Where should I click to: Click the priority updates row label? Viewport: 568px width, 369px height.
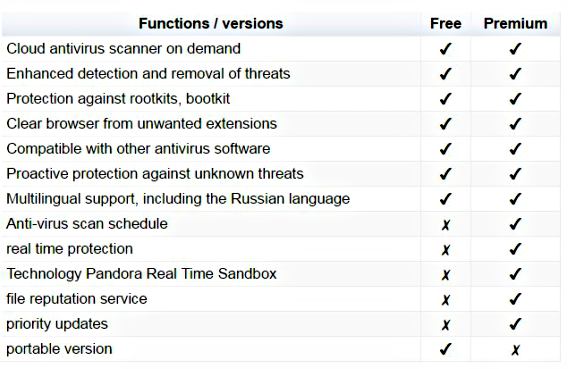pyautogui.click(x=57, y=324)
